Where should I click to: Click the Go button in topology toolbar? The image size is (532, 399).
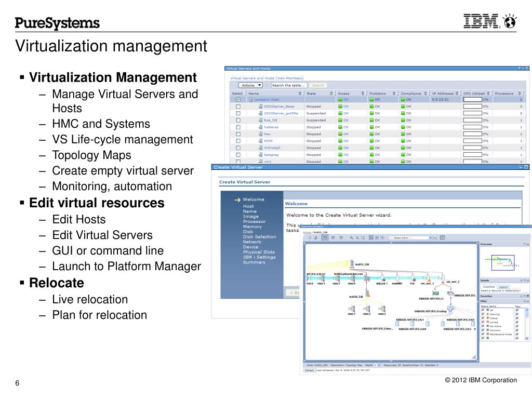coord(435,238)
